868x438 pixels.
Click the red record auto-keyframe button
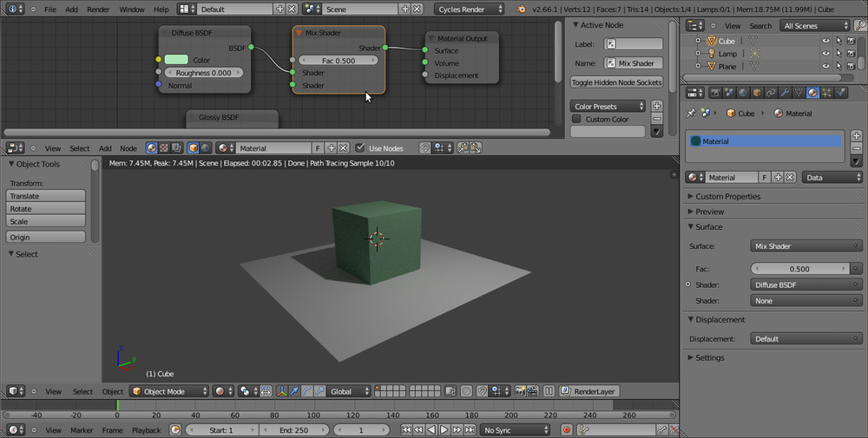pos(567,429)
